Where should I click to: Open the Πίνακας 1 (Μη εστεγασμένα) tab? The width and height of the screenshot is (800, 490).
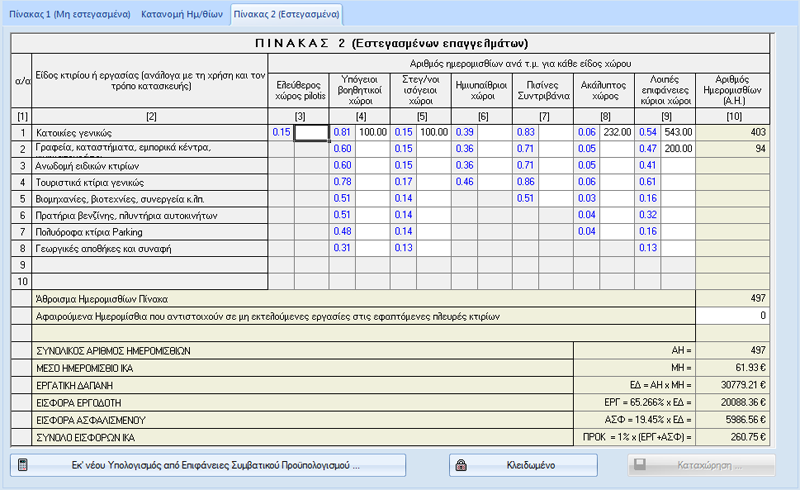pos(70,14)
